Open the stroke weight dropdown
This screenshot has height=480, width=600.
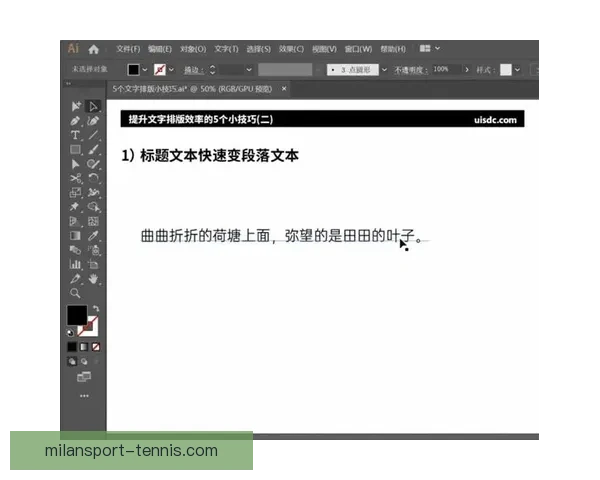point(249,70)
